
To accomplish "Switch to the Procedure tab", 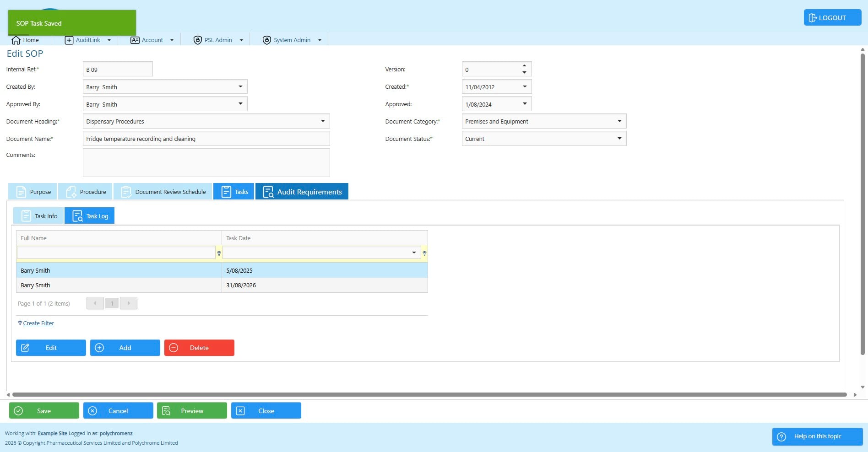I will coord(86,192).
